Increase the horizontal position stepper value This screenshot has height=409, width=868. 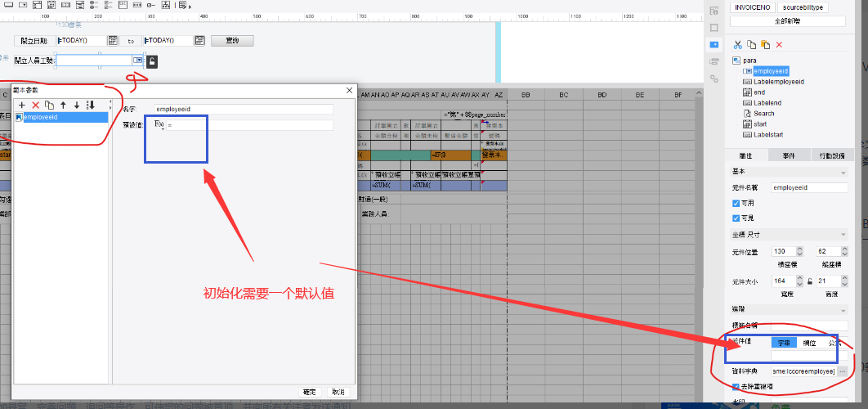[x=799, y=249]
